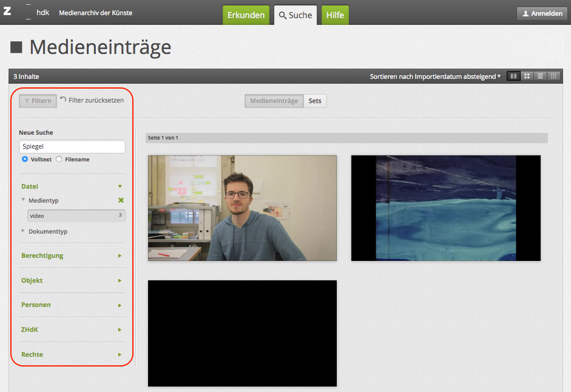Click the undo arrow beside Filter zurücksetzen
571x392 pixels.
[63, 100]
